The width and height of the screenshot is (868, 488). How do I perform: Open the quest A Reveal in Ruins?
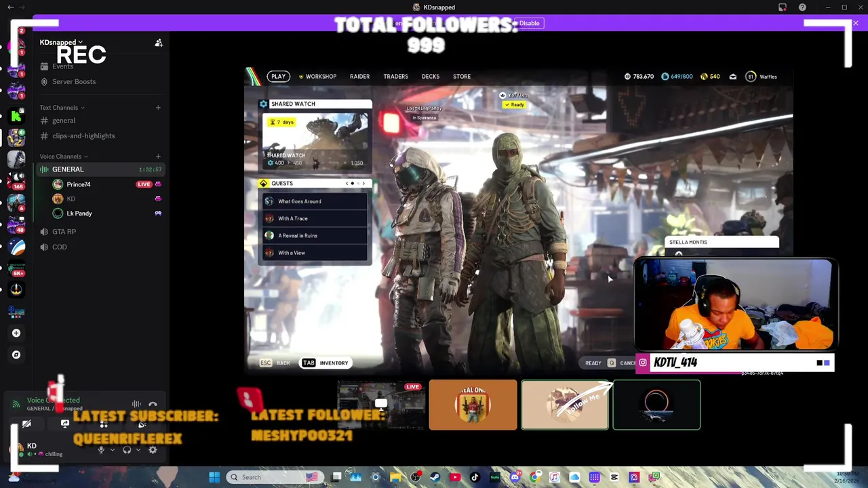pos(316,236)
